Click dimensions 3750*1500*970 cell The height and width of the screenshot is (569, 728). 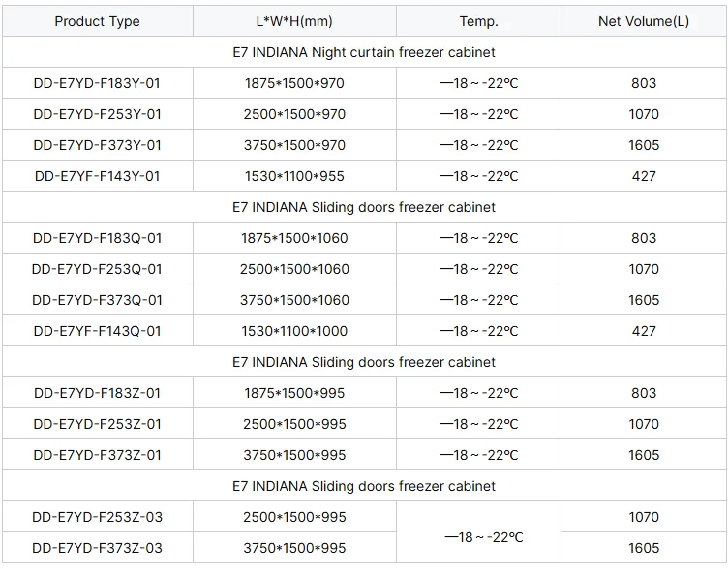(294, 145)
